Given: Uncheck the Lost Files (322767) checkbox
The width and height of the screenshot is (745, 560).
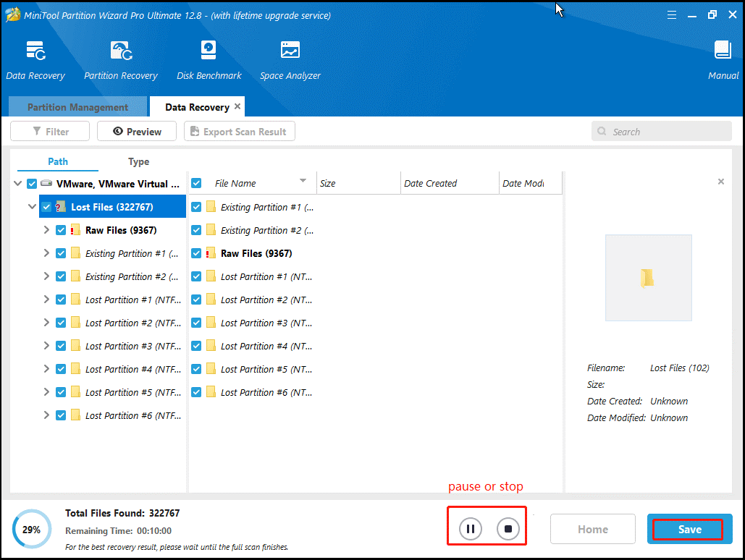Looking at the screenshot, I should [x=46, y=207].
